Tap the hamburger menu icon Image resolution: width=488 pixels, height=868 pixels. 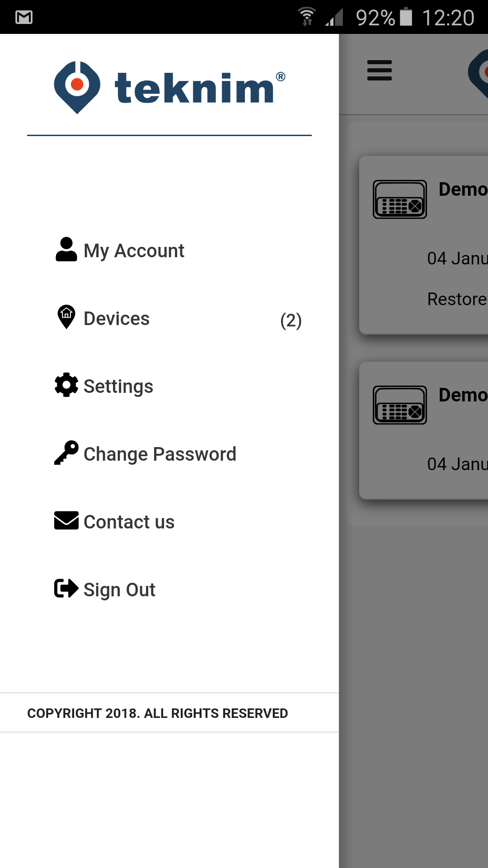coord(380,71)
